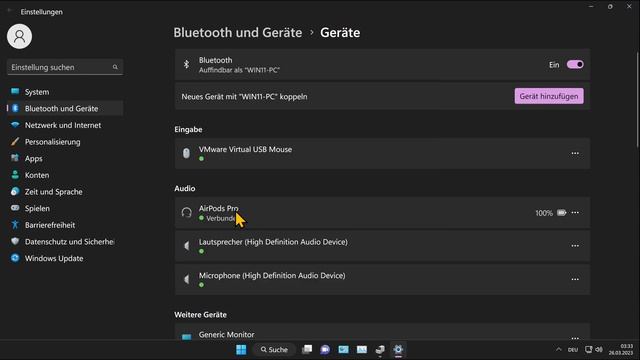Click the Barrierefreiheit accessibility icon
This screenshot has width=640, height=360.
(15, 224)
